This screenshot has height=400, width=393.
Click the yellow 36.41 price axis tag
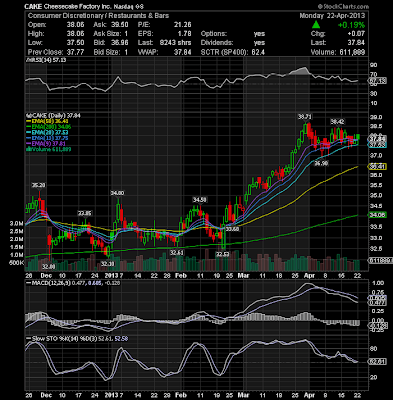pyautogui.click(x=376, y=167)
